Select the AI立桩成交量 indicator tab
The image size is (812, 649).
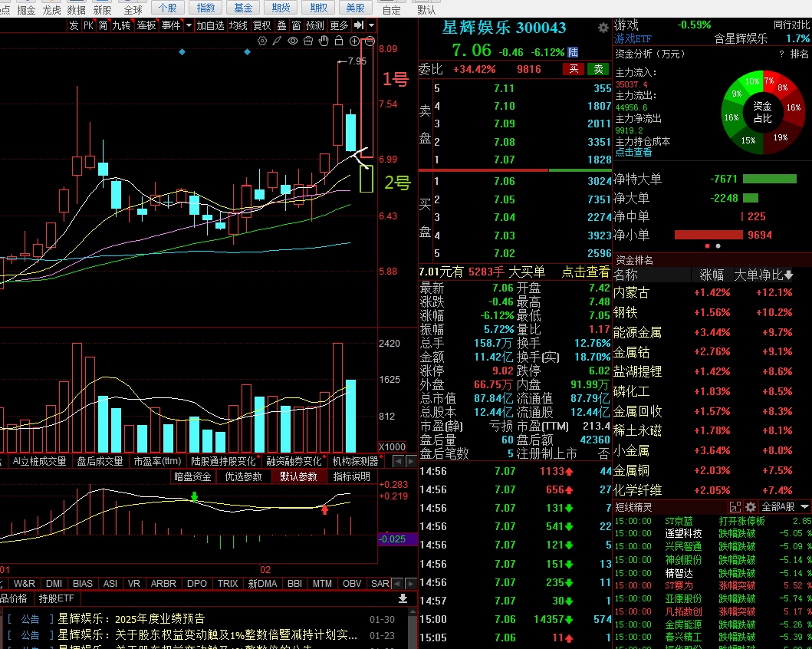coord(39,461)
